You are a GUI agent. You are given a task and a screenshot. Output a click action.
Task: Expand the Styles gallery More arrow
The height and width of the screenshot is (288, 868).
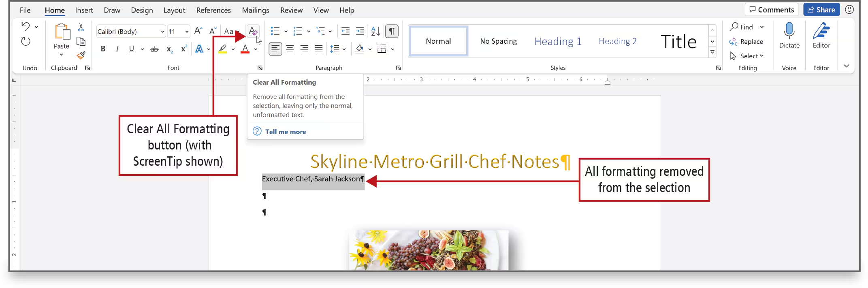tap(712, 52)
